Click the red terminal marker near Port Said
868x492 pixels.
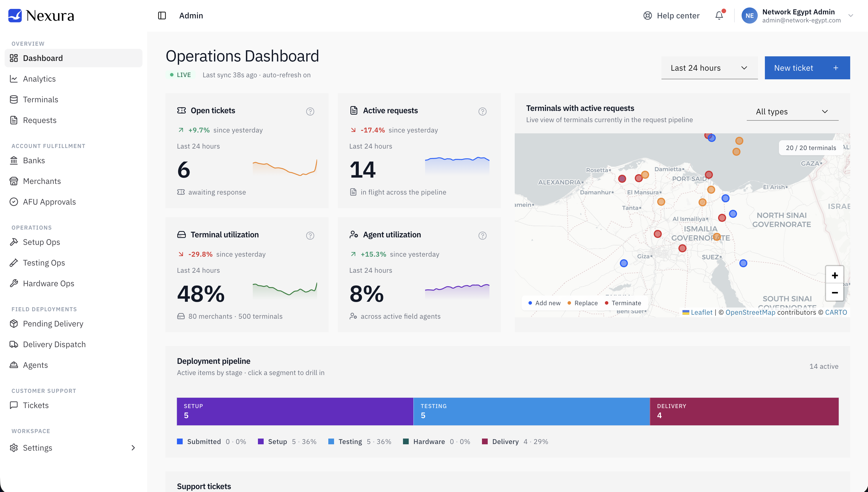click(x=709, y=175)
